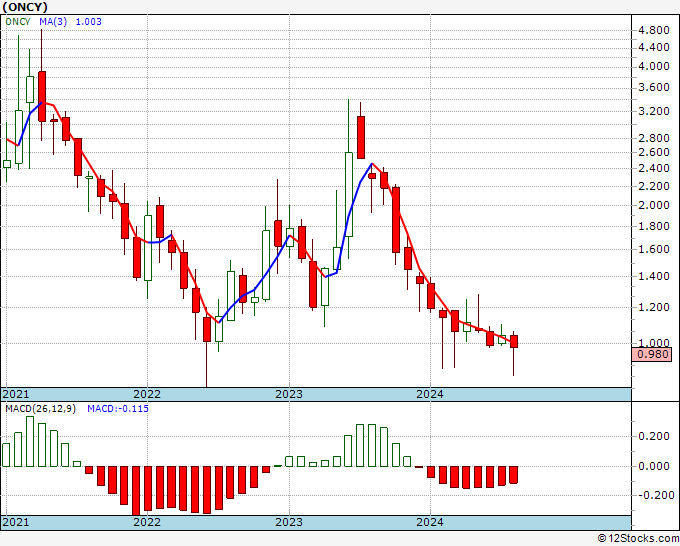Click 2024 on the price chart timeline
Viewport: 680px width, 546px height.
pyautogui.click(x=430, y=394)
